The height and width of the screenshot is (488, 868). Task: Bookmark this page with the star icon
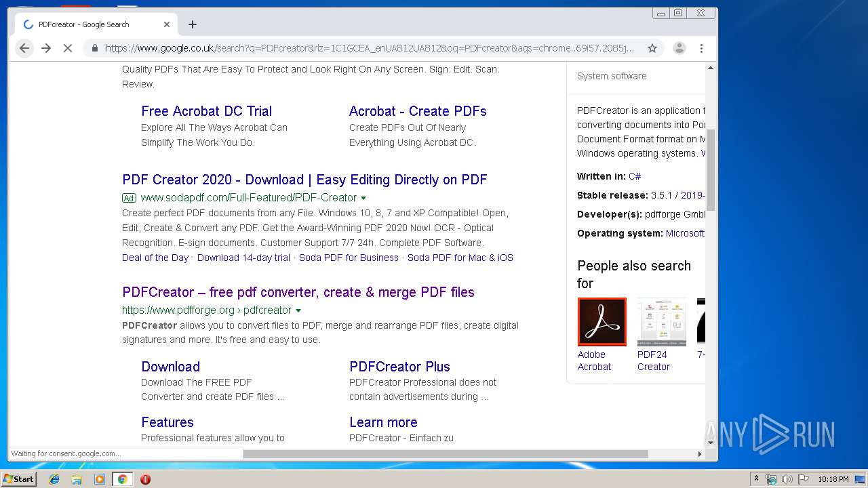(652, 48)
